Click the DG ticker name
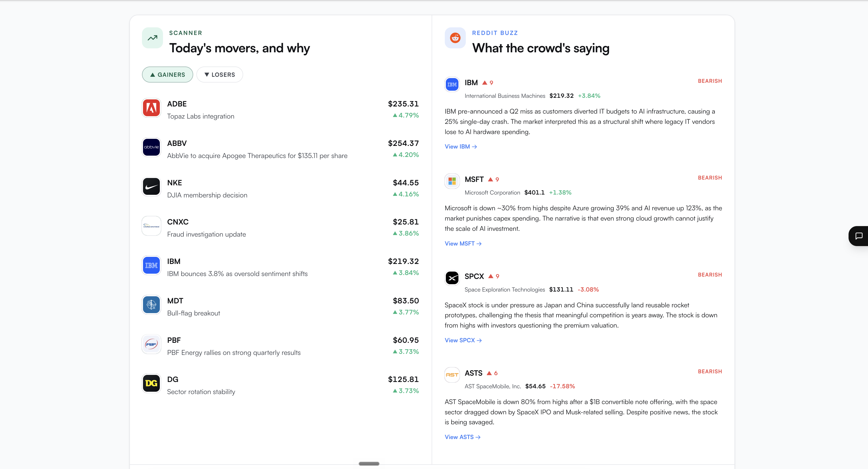 (172, 379)
